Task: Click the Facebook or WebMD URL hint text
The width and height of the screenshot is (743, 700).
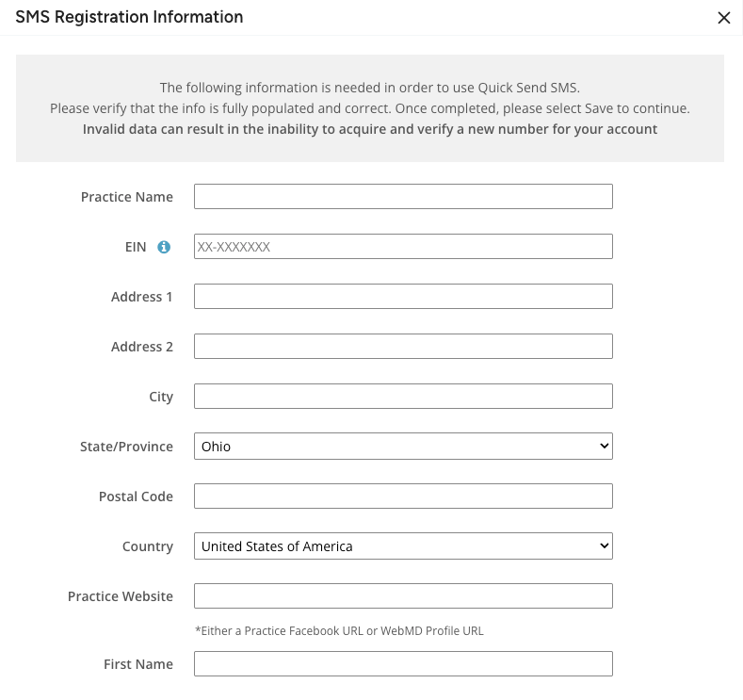Action: tap(339, 631)
